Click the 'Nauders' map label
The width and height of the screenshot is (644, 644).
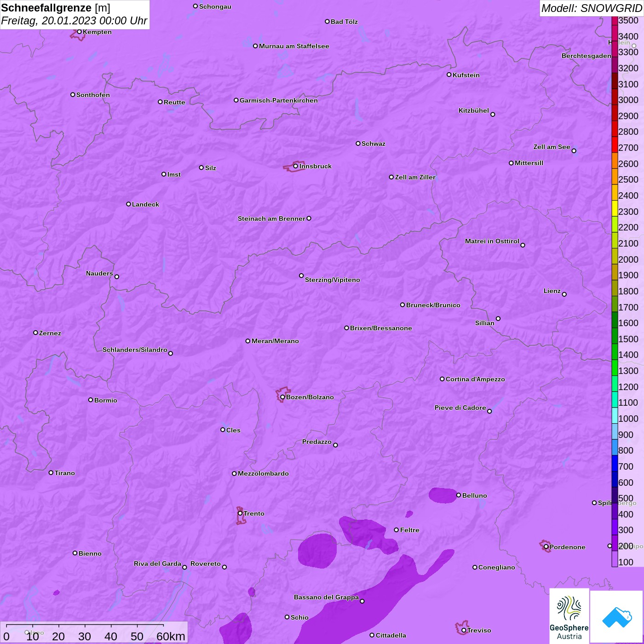tap(99, 273)
